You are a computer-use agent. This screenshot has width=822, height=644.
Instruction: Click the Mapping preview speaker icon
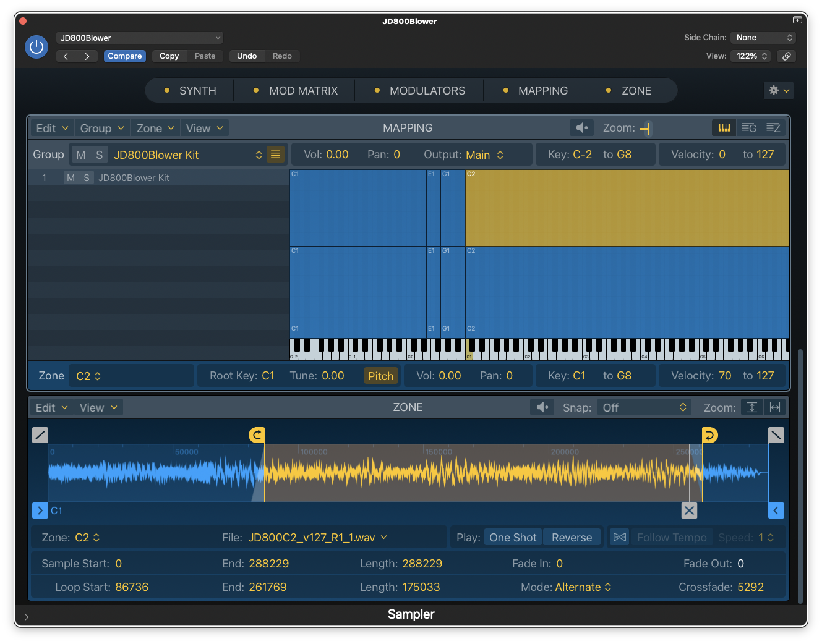click(x=581, y=128)
